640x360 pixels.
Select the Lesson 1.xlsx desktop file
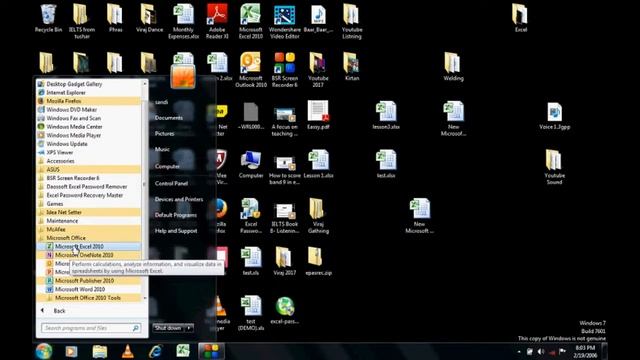click(318, 164)
